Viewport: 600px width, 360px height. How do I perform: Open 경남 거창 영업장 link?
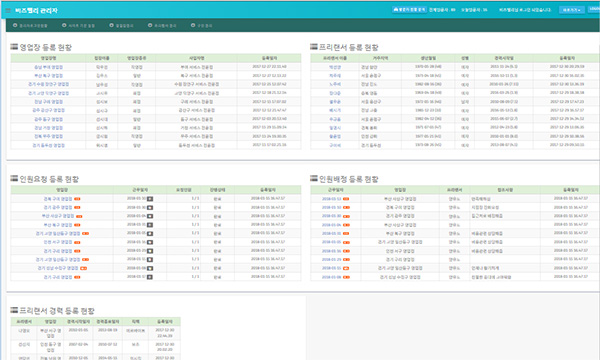tap(49, 128)
